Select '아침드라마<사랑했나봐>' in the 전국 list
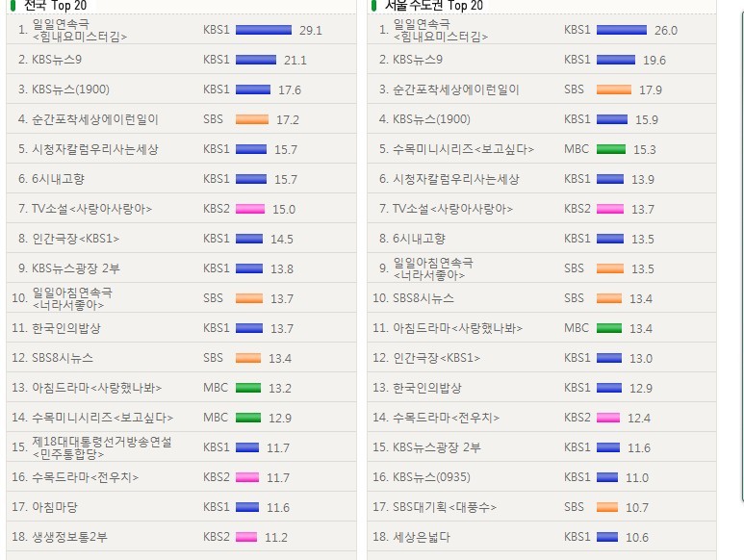The height and width of the screenshot is (560, 744). 97,388
